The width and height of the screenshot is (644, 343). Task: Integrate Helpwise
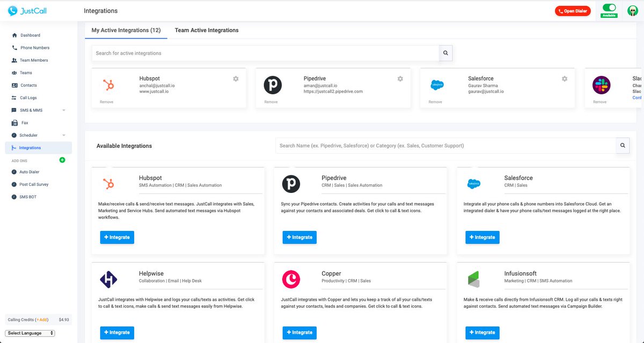click(117, 332)
